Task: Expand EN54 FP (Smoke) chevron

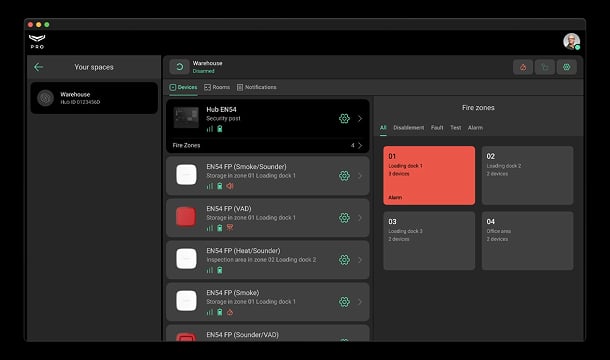Action: point(360,302)
